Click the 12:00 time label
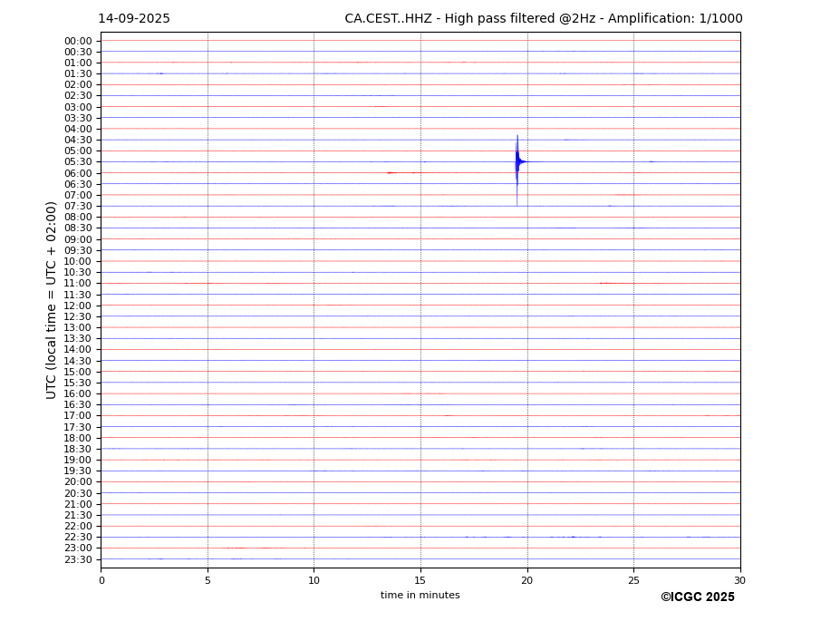Viewport: 840px width, 631px height. pos(78,306)
